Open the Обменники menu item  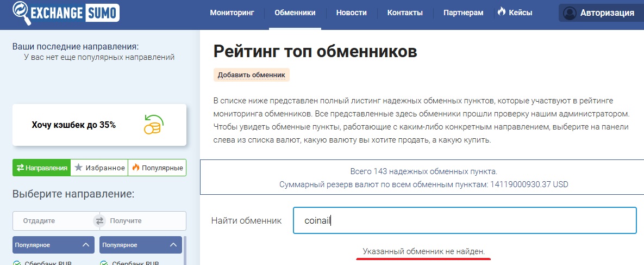click(x=295, y=13)
